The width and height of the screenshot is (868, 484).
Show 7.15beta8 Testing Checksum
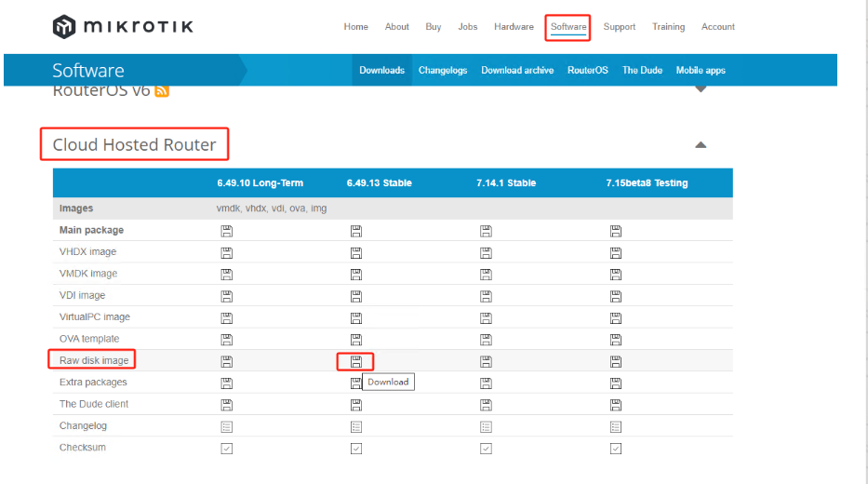pyautogui.click(x=616, y=449)
